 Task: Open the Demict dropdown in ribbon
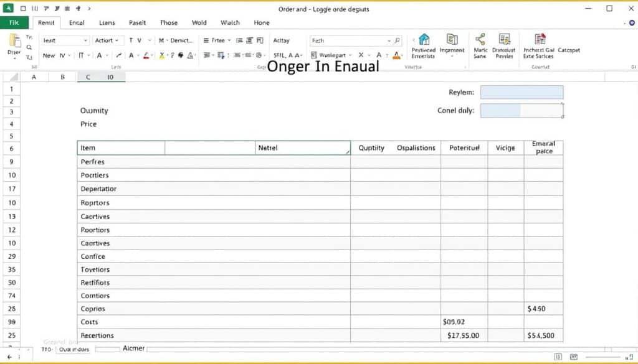tap(176, 40)
